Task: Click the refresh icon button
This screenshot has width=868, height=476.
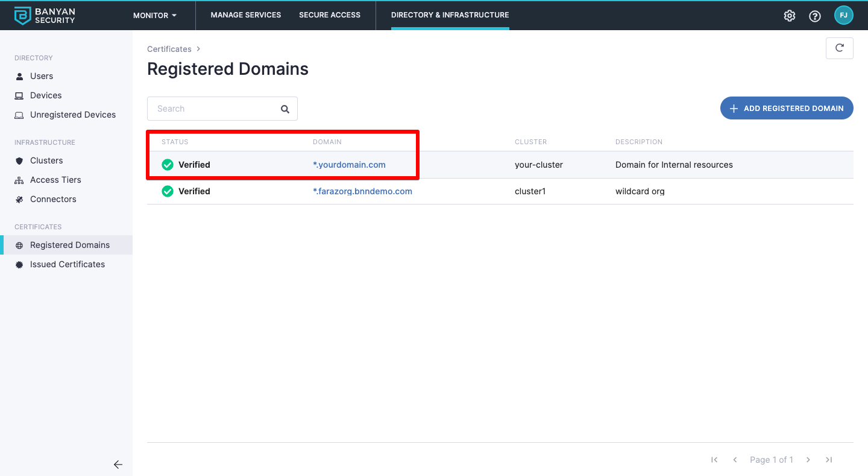Action: pyautogui.click(x=839, y=48)
